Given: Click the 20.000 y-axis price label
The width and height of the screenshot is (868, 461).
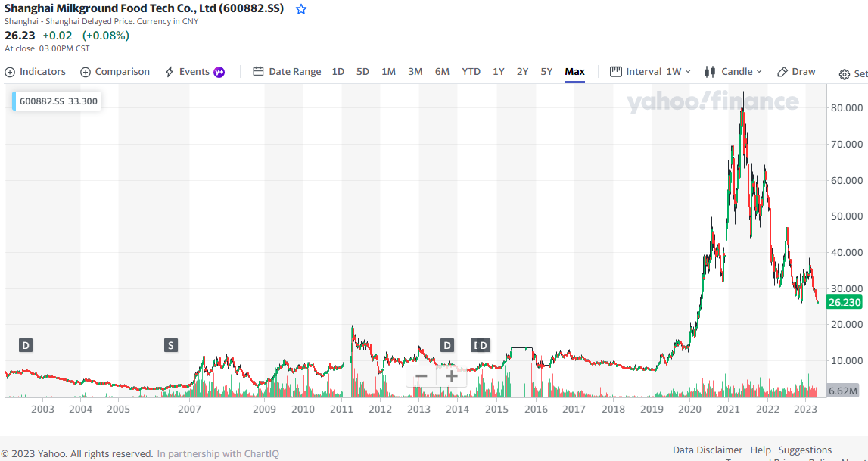Looking at the screenshot, I should click(846, 324).
